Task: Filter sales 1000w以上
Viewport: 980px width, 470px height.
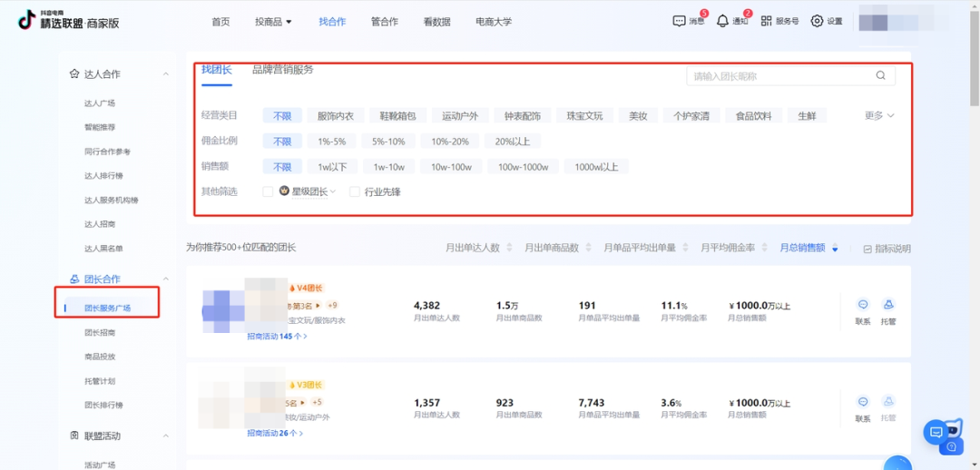Action: 596,167
